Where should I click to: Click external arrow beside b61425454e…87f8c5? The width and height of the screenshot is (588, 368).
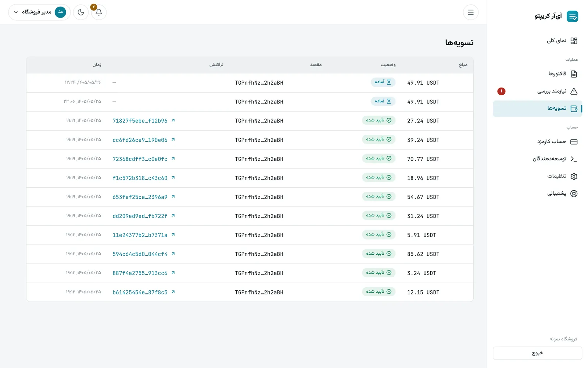pyautogui.click(x=173, y=292)
